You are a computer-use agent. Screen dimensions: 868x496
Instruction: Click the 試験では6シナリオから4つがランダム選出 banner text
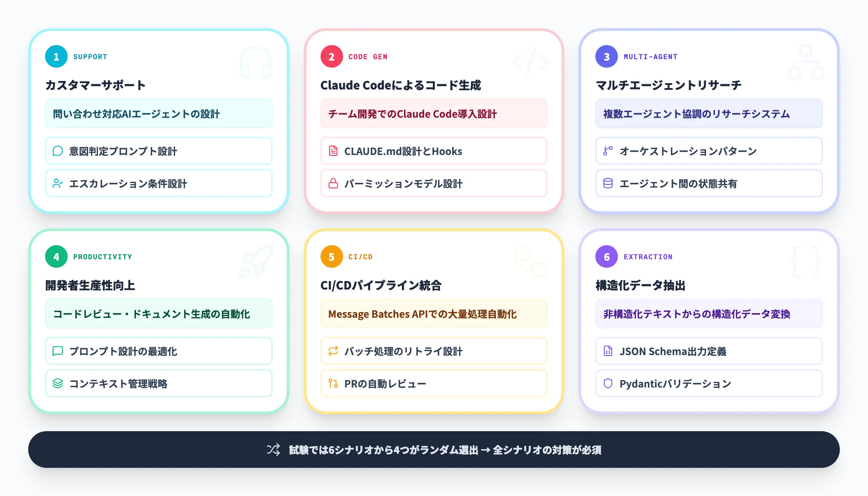[x=384, y=450]
